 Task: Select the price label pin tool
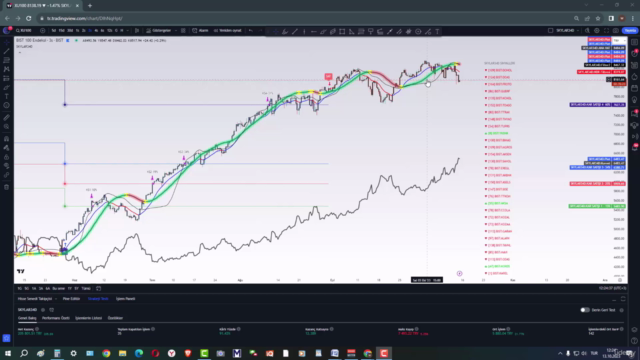click(x=371, y=31)
